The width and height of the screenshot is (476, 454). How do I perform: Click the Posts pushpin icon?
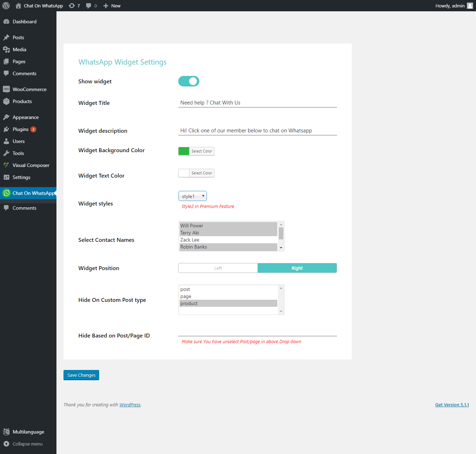pyautogui.click(x=6, y=37)
